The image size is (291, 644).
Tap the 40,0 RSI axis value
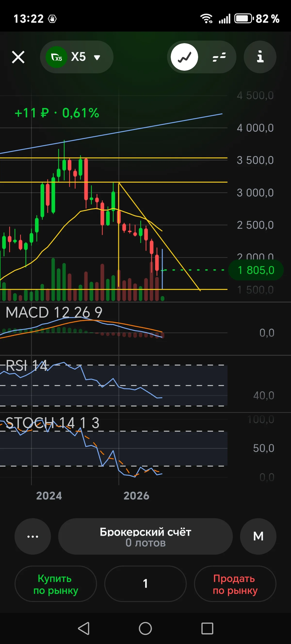pyautogui.click(x=264, y=396)
